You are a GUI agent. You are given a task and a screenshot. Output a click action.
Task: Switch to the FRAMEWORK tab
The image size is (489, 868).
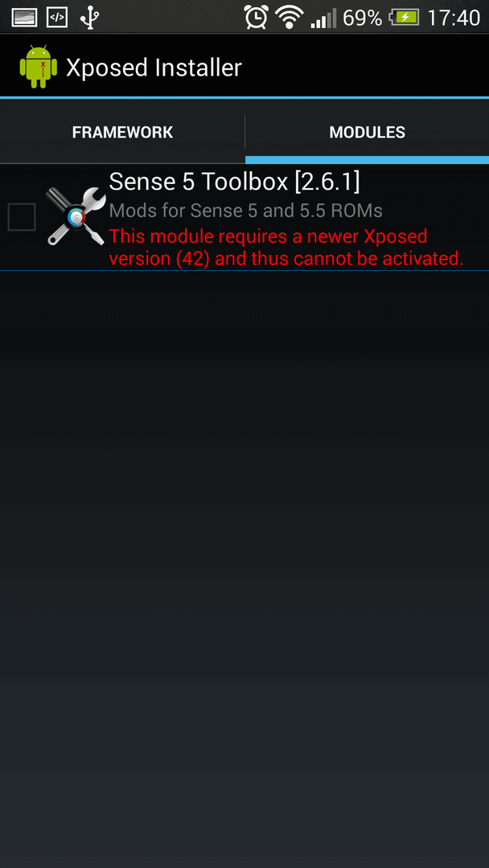122,133
